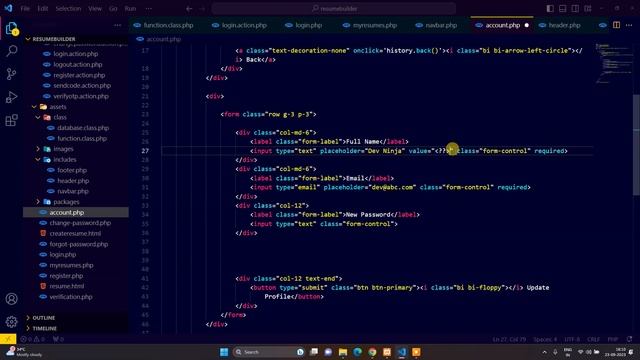Click the Bing icon in taskbar search

[x=300, y=352]
